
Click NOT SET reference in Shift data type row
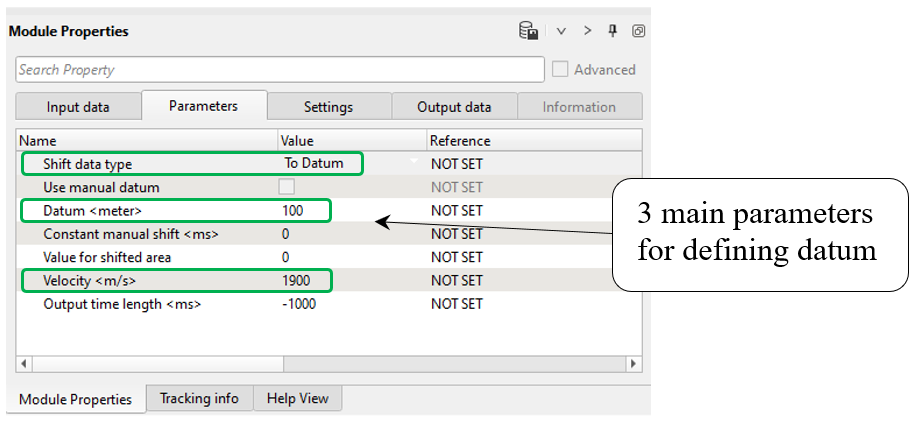coord(456,164)
